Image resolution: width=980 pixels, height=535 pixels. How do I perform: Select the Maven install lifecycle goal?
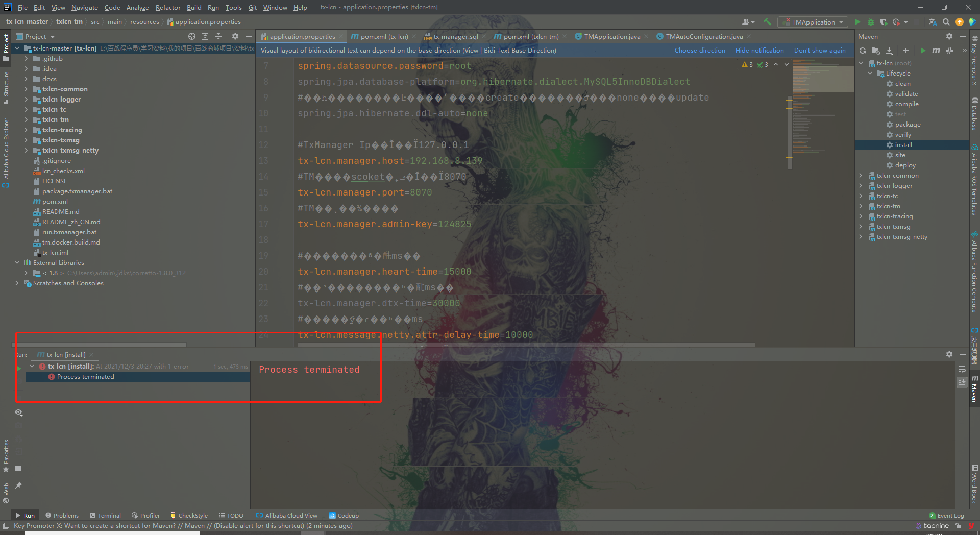coord(912,145)
